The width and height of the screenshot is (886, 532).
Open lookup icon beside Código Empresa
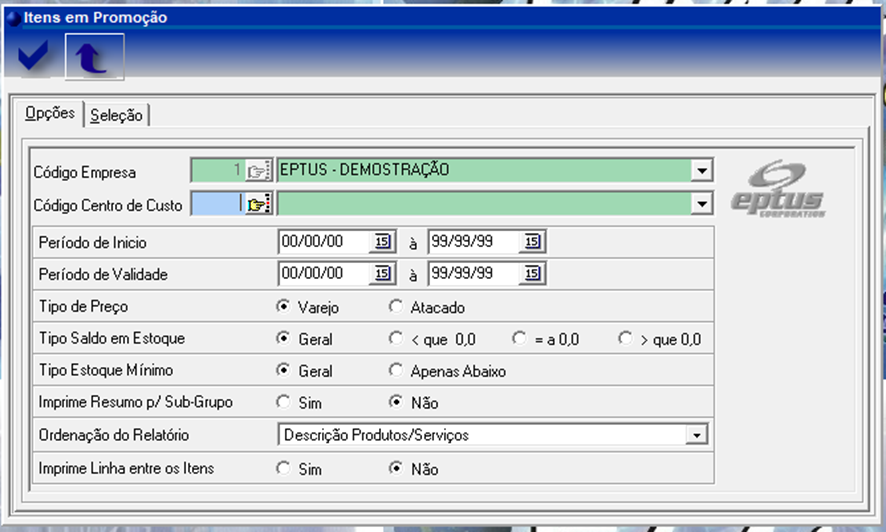point(259,171)
